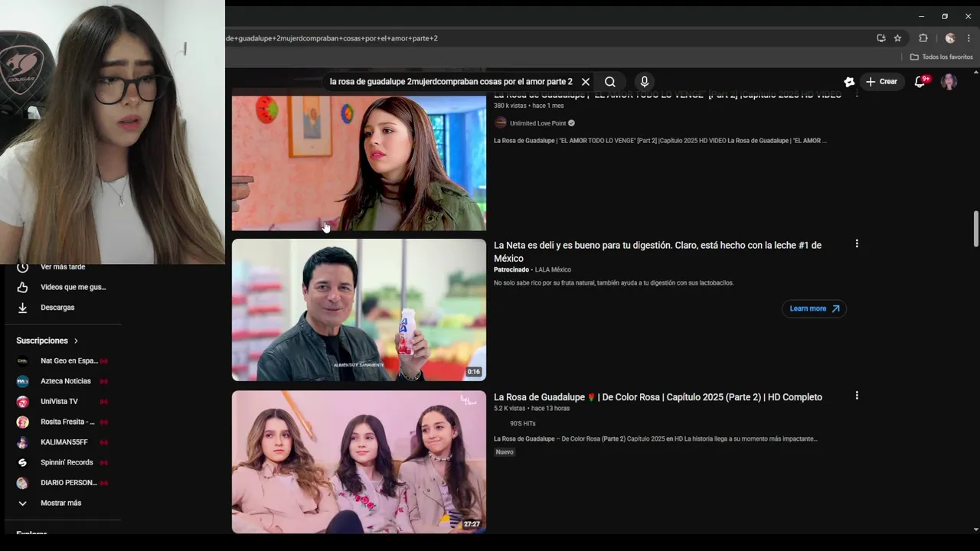
Task: Open the browser extensions puzzle icon
Action: [923, 38]
